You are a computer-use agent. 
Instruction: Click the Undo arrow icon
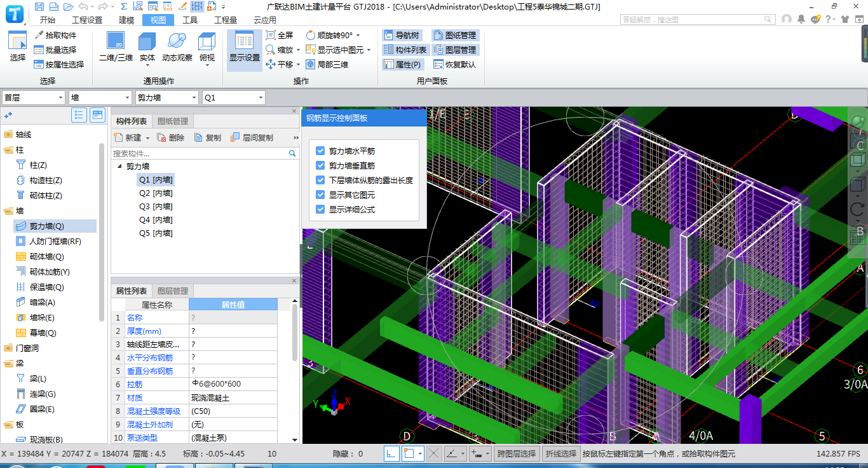(x=83, y=6)
